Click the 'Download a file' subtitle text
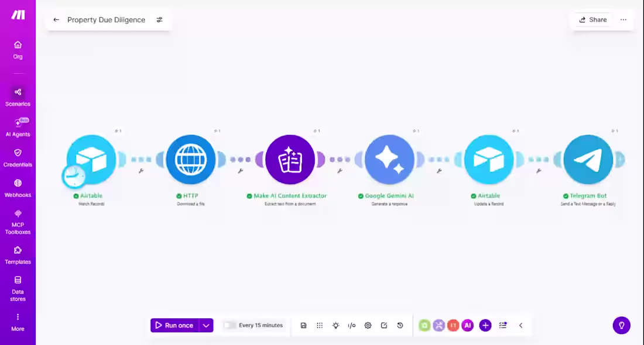The height and width of the screenshot is (345, 644). (x=191, y=204)
